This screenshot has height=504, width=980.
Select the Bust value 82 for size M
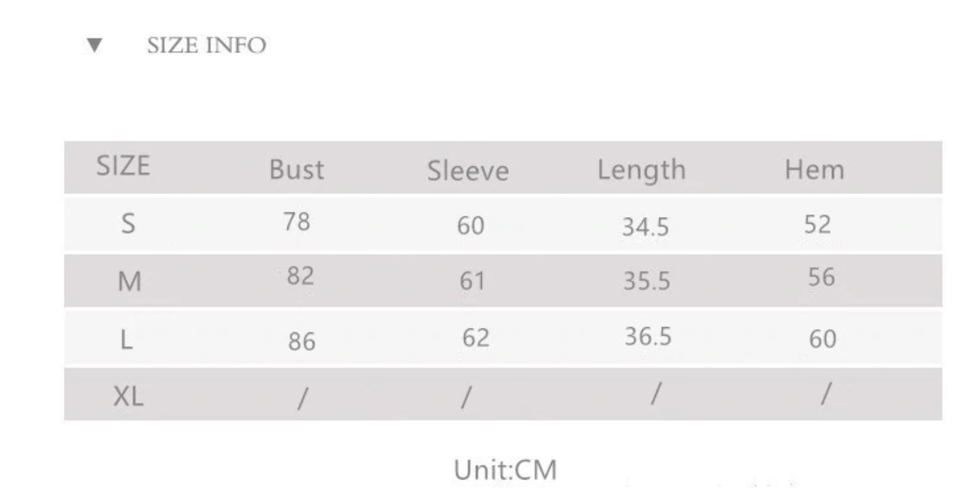point(300,276)
